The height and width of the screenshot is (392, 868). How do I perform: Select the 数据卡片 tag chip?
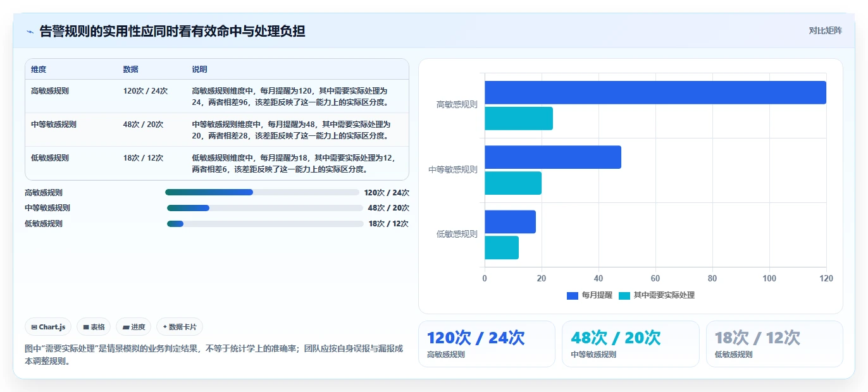(180, 327)
